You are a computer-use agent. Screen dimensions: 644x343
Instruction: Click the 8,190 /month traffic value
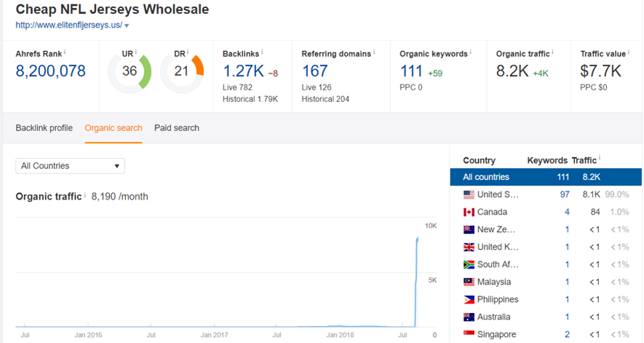[x=119, y=197]
